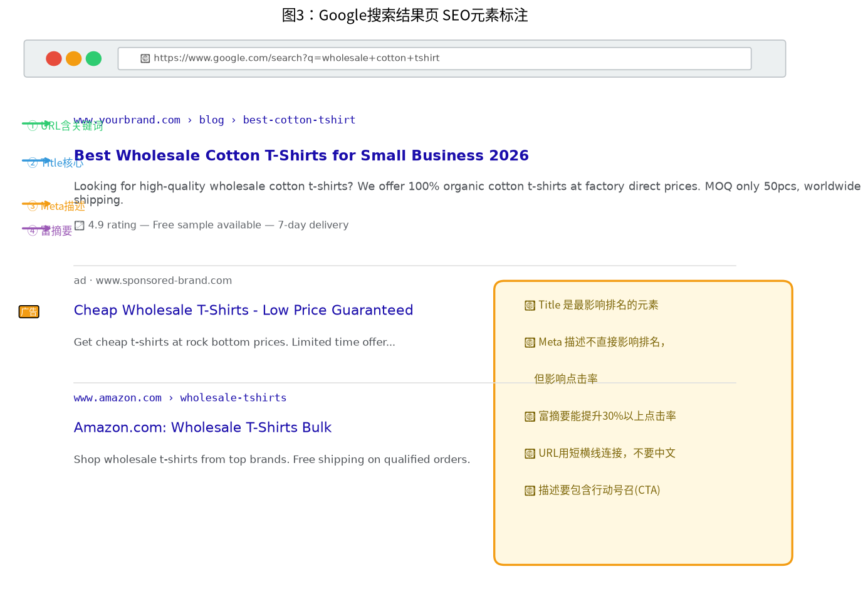Click the '富摘要能提升30%以上点击率' note
This screenshot has width=868, height=594.
607,416
